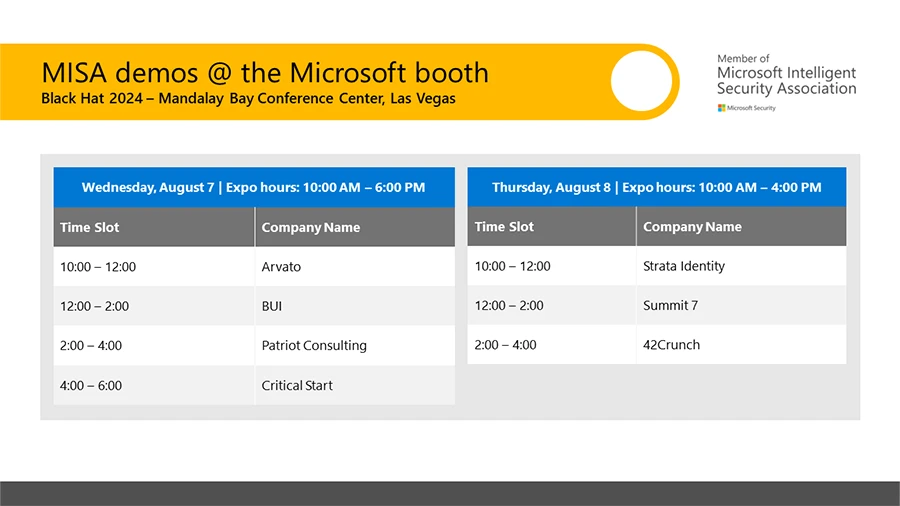Screen dimensions: 900x506
Task: Select the 'Critical Start' cell
Action: click(355, 386)
